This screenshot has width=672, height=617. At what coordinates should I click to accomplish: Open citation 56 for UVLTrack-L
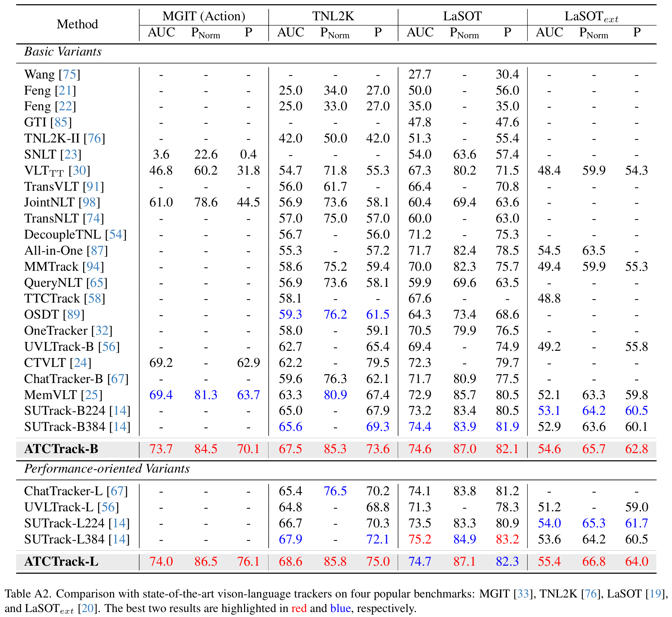[108, 507]
